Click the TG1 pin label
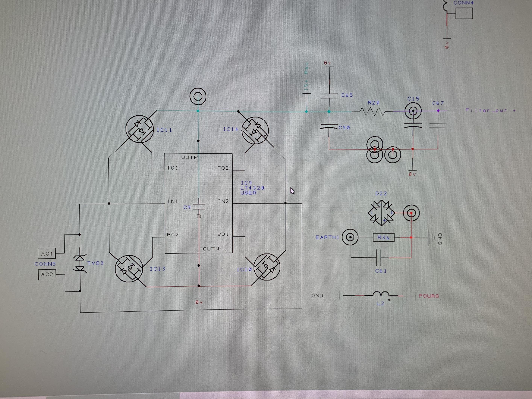Image resolution: width=532 pixels, height=399 pixels. click(x=172, y=168)
